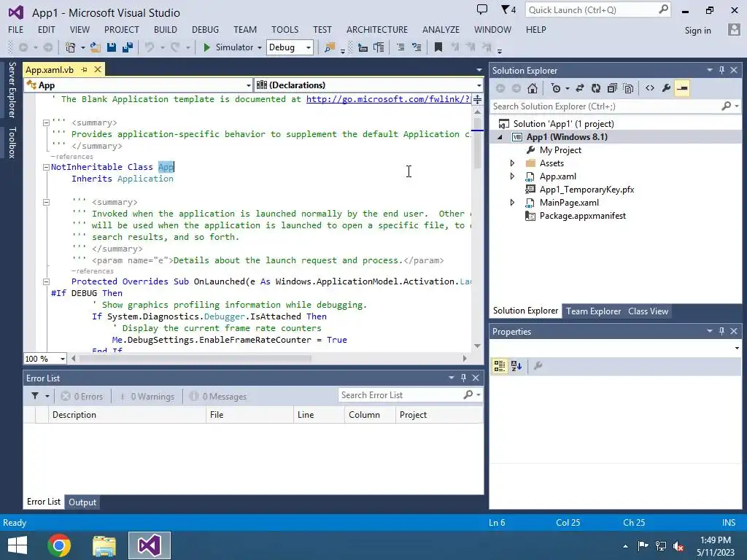747x560 pixels.
Task: Click Sync with Active Document icon
Action: click(580, 88)
